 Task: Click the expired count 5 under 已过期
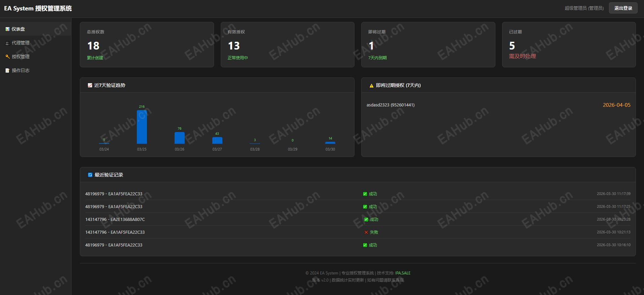click(x=512, y=45)
